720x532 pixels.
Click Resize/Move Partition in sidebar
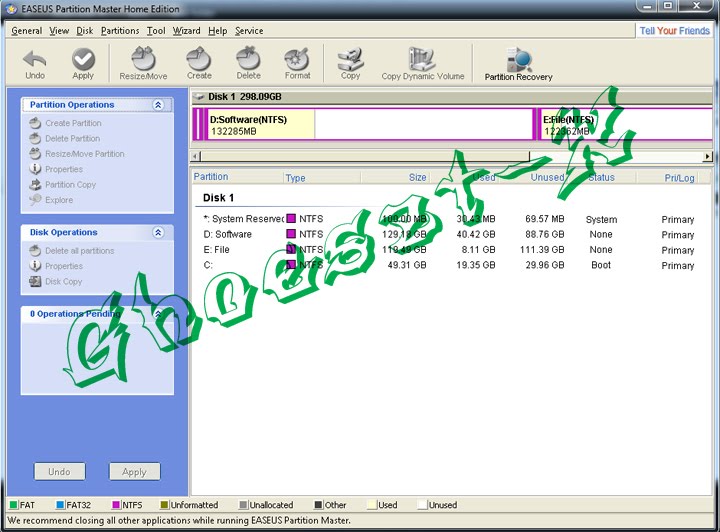(x=77, y=154)
